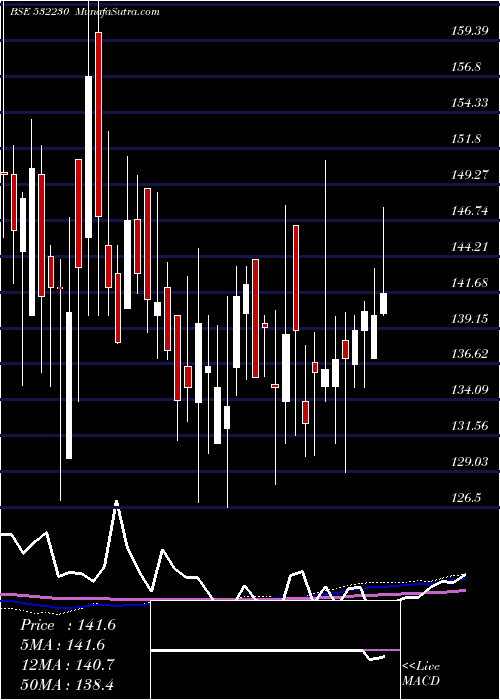
Task: Select the 126.5 price level label
Action: point(466,497)
